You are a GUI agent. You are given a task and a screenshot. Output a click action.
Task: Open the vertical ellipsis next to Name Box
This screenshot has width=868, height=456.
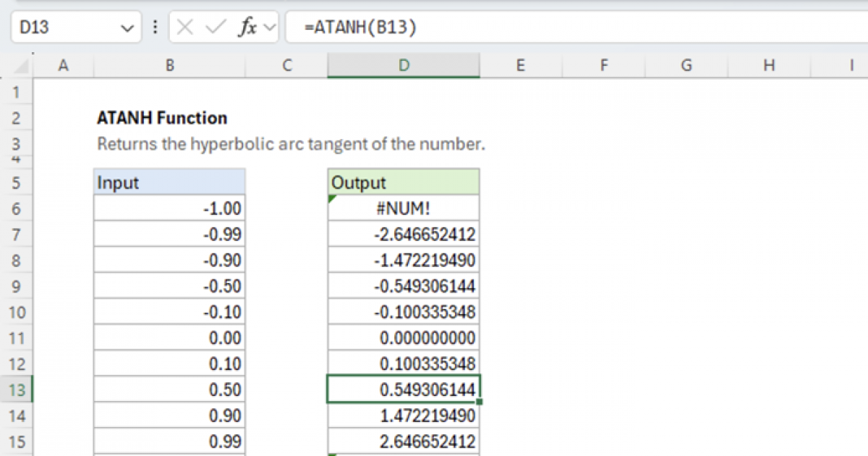click(156, 28)
